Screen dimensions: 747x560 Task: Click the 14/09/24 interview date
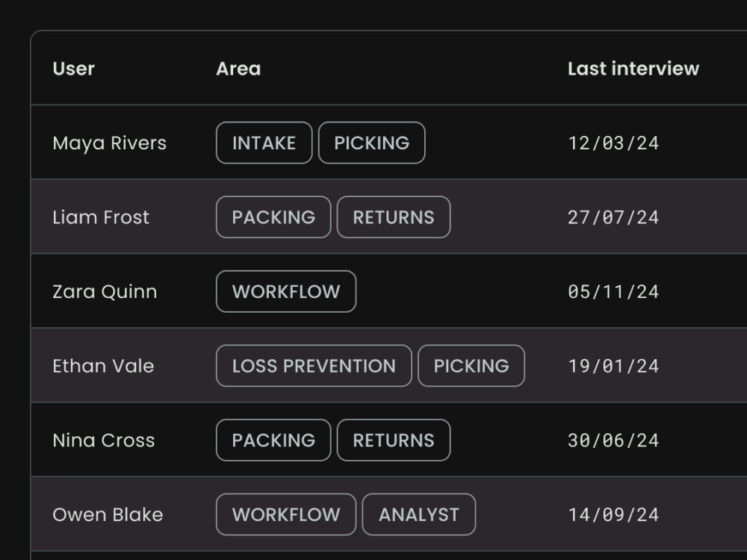613,514
